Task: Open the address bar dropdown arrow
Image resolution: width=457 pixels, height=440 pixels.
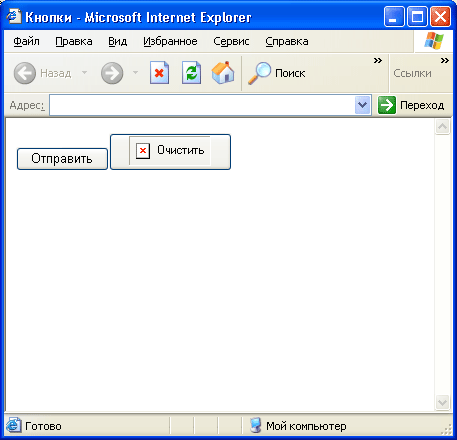Action: 362,105
